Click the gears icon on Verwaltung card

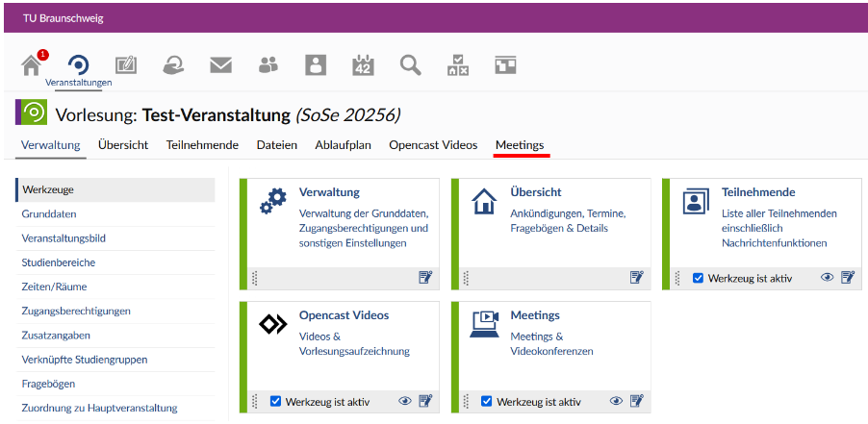(273, 201)
